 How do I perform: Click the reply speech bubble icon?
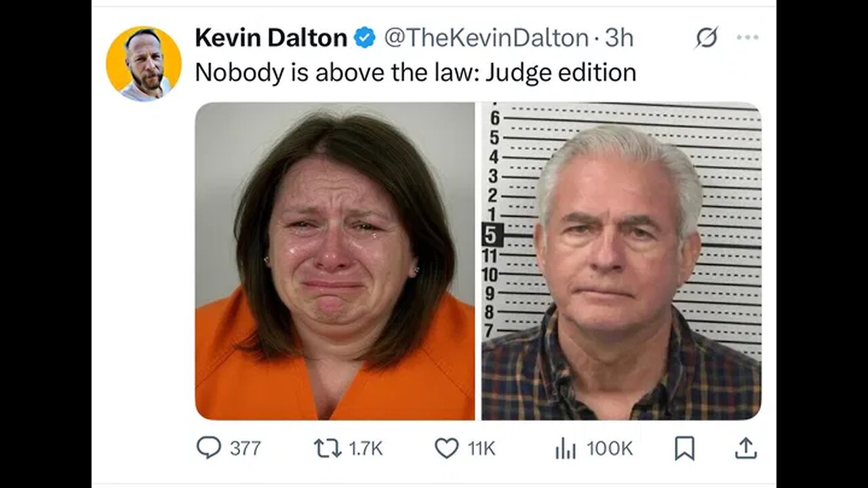click(x=209, y=447)
